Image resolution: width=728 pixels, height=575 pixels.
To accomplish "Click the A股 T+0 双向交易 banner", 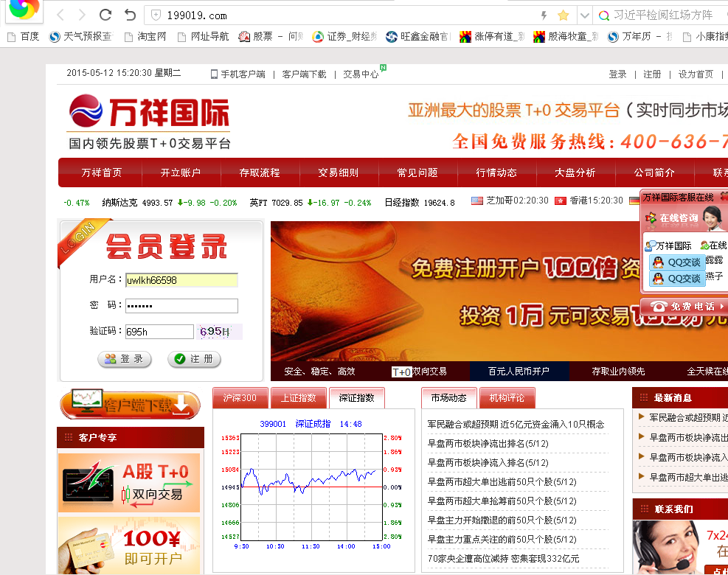I will coord(129,483).
